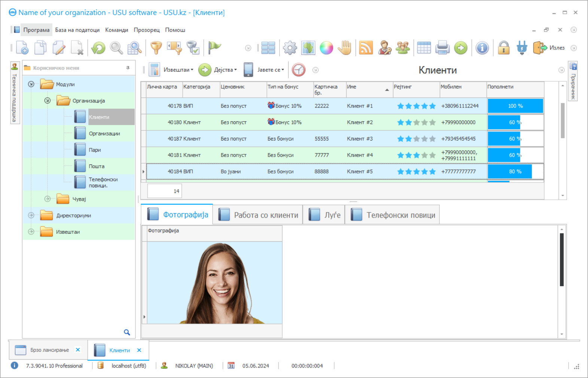Click the RSS feed icon
Image resolution: width=588 pixels, height=378 pixels.
366,48
